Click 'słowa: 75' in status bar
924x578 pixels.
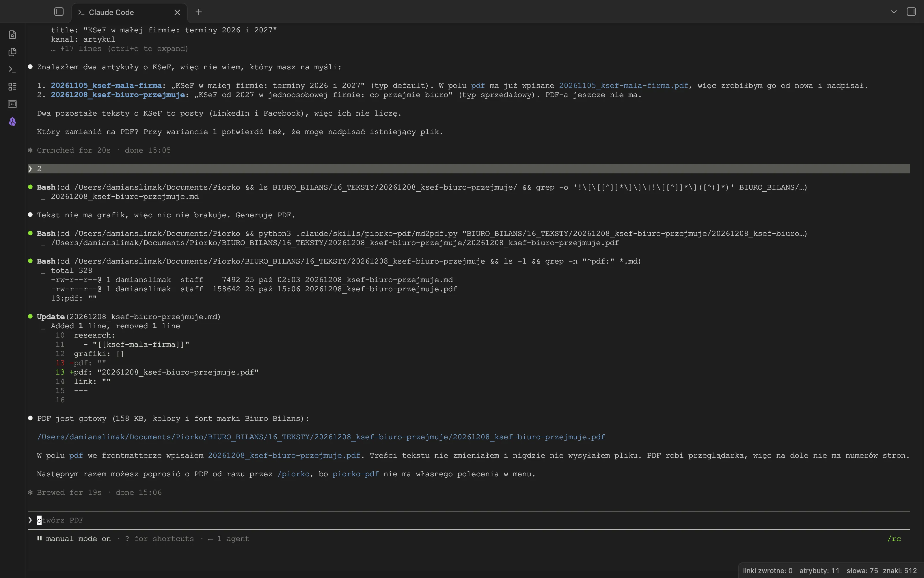click(x=862, y=570)
